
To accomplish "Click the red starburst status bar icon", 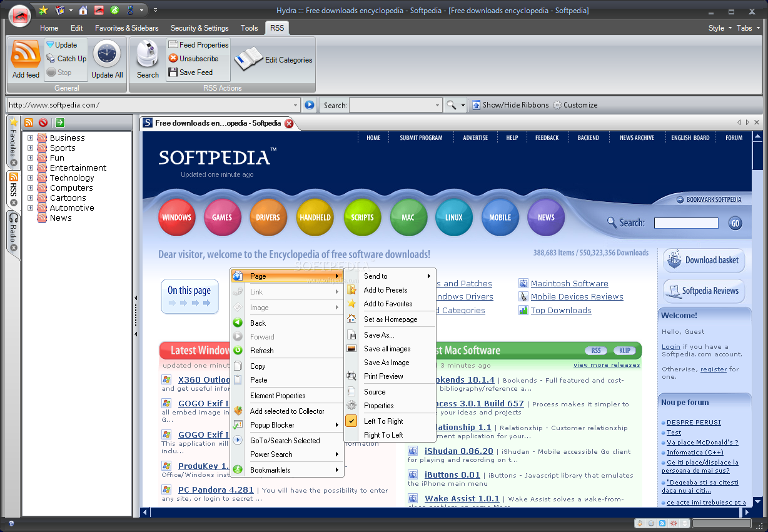I will point(673,523).
